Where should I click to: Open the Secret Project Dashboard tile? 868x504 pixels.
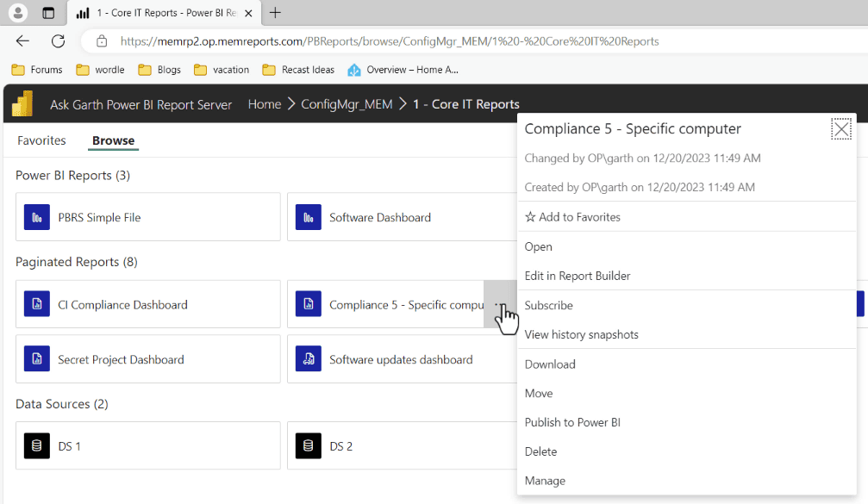coord(147,359)
